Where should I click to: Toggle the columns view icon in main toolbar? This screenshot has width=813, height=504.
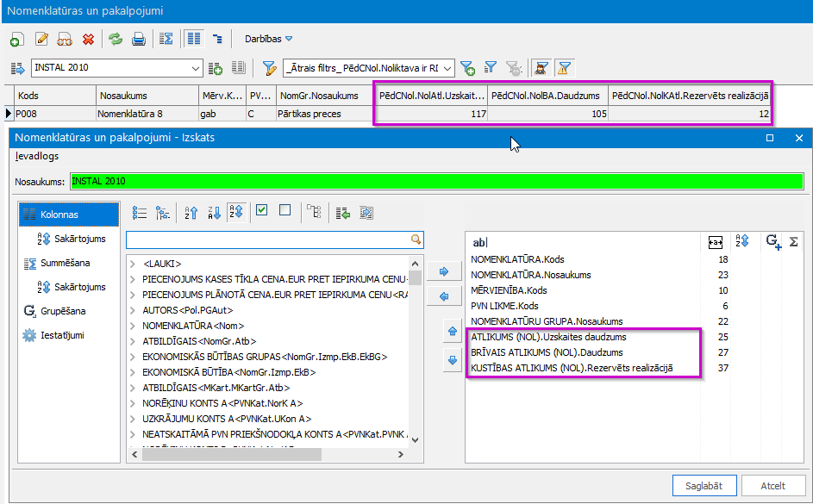point(194,39)
